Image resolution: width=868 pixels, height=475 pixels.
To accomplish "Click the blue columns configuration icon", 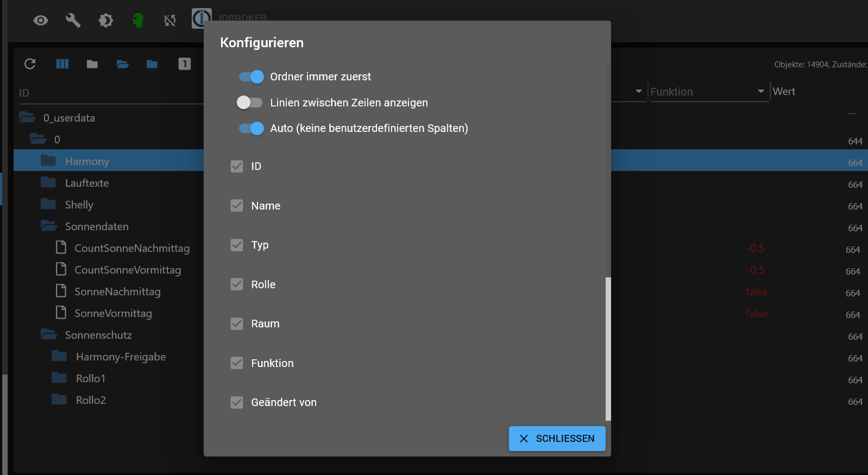I will point(62,64).
